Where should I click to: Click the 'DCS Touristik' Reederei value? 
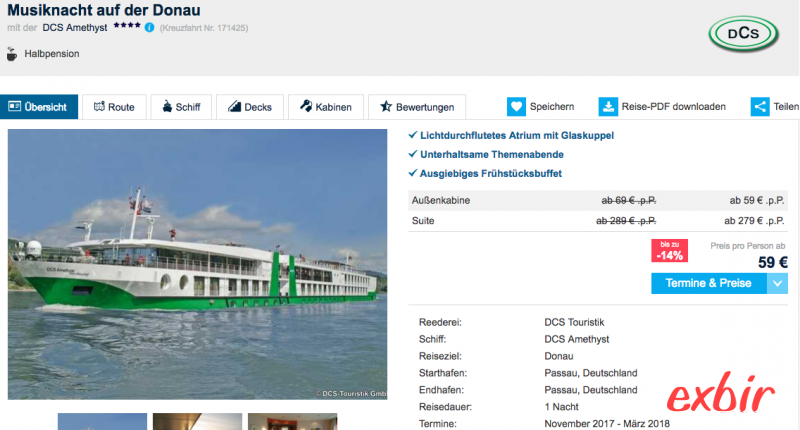click(x=574, y=322)
